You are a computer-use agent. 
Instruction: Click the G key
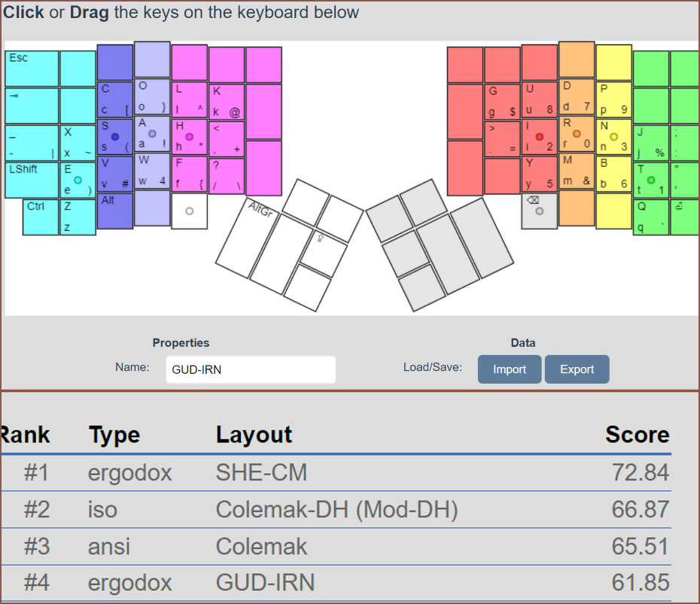pos(502,101)
